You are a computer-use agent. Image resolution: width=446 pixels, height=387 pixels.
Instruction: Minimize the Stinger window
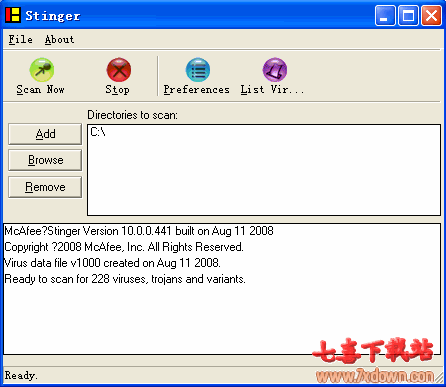(385, 15)
